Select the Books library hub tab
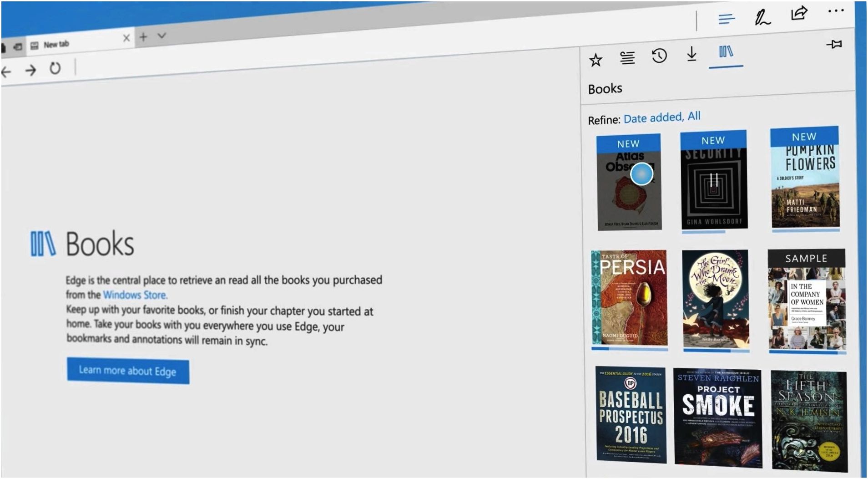The height and width of the screenshot is (479, 868). click(x=726, y=51)
